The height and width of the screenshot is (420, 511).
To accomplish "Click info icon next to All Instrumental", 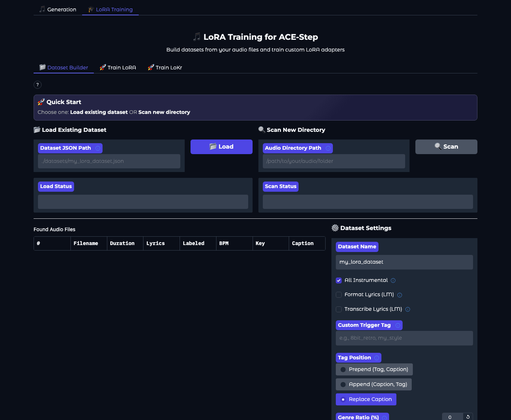I will pyautogui.click(x=393, y=280).
